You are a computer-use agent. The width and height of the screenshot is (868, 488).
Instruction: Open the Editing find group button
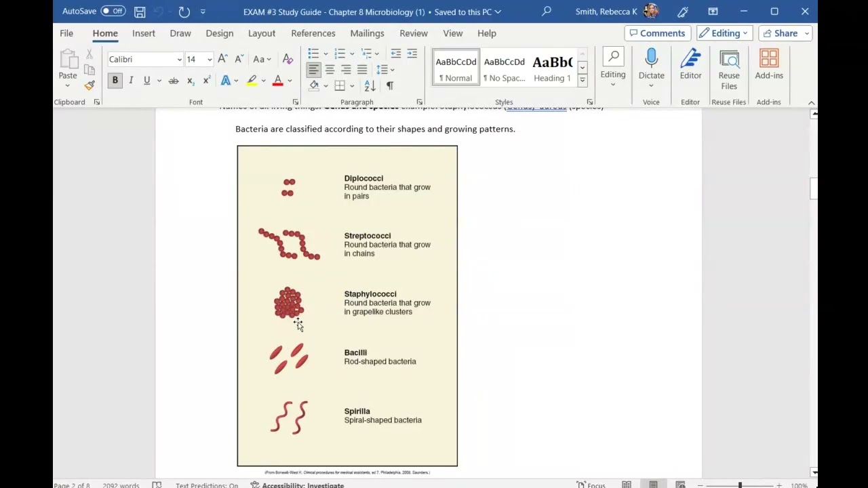tap(613, 68)
